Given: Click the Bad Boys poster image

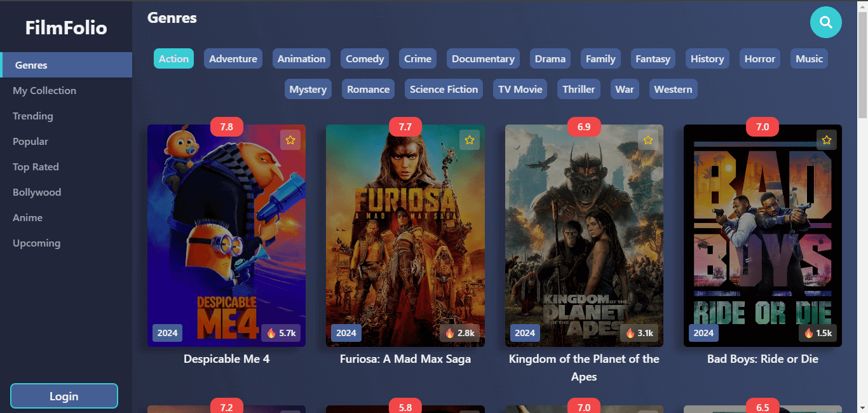Looking at the screenshot, I should [763, 236].
